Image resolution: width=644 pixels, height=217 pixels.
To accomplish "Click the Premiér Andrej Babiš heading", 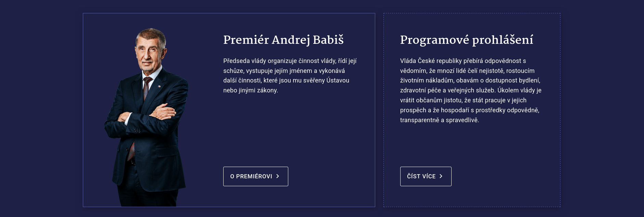I will (x=283, y=40).
